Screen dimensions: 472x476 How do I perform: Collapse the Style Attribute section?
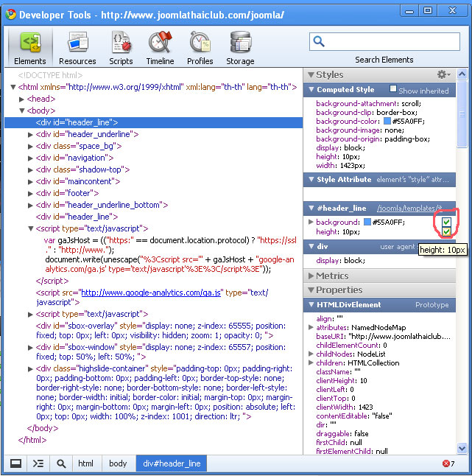[311, 179]
